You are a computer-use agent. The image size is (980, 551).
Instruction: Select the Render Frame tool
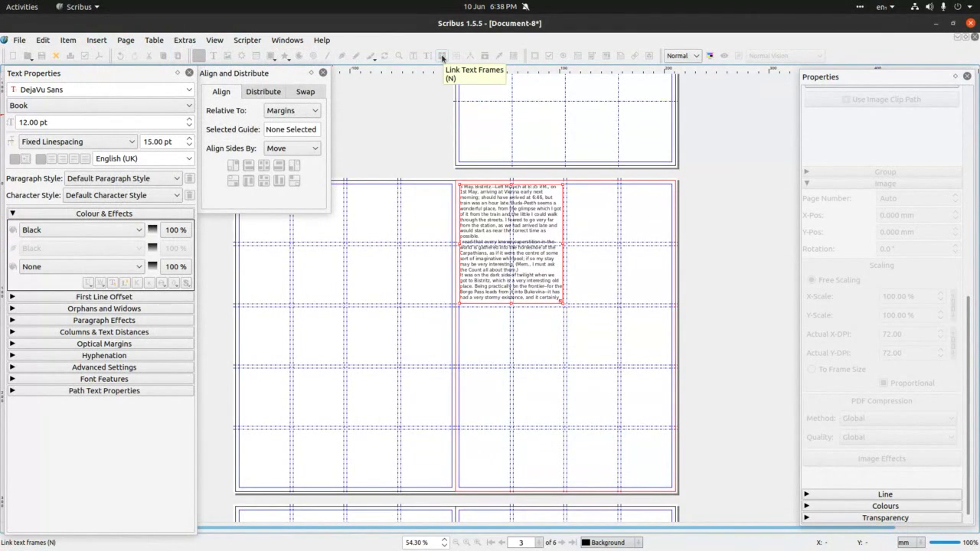pyautogui.click(x=241, y=56)
